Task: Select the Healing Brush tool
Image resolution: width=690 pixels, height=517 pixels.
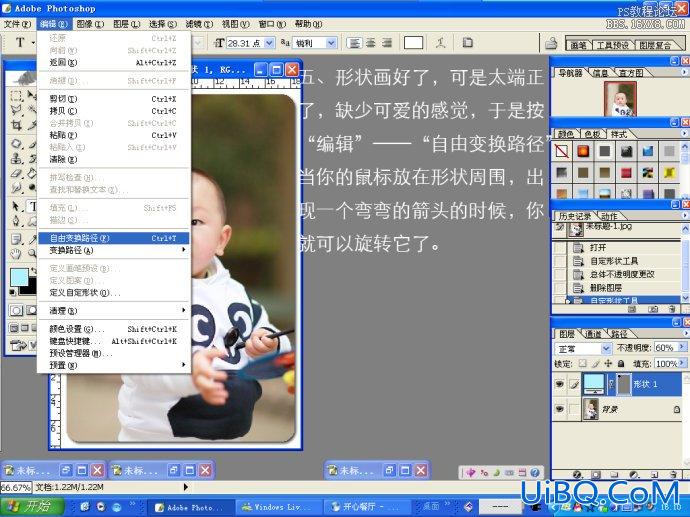Action: [x=16, y=144]
